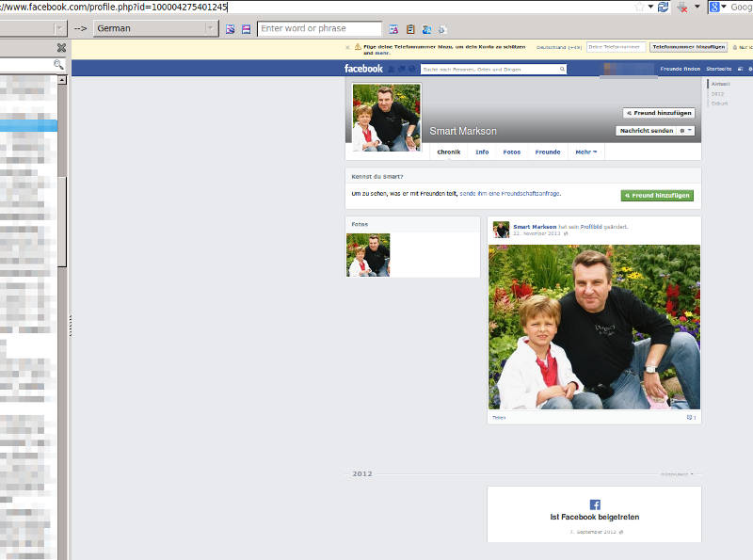This screenshot has height=560, width=753.
Task: Click the Enter word or phrase field
Action: pos(319,28)
